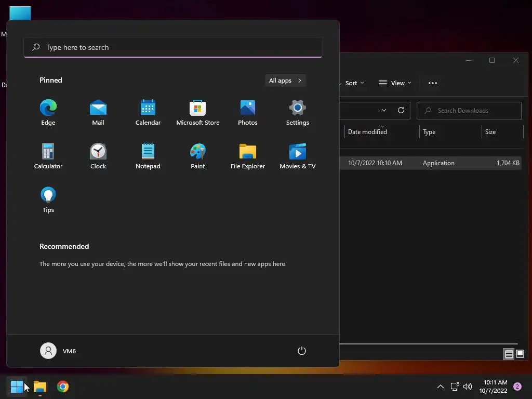Launch the Calculator app
532x399 pixels.
pyautogui.click(x=48, y=156)
